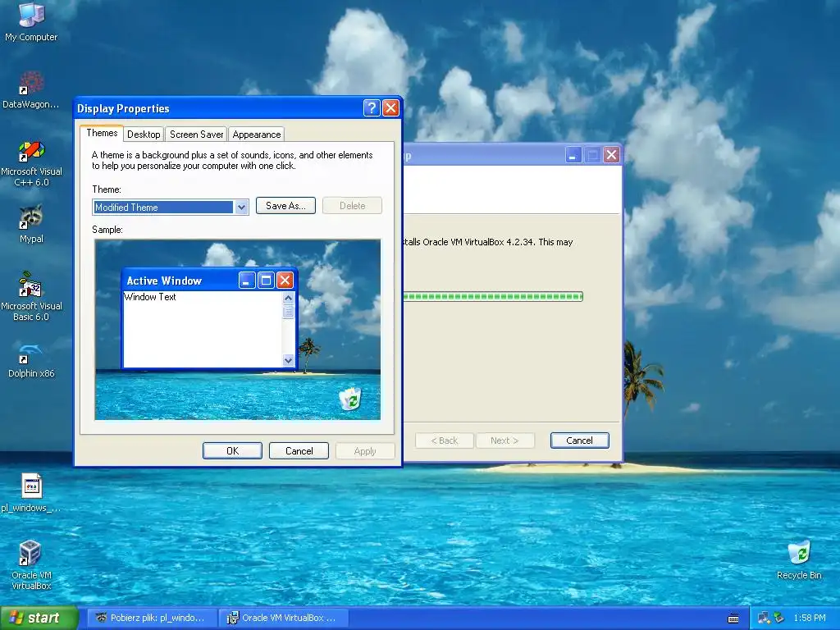Switch to the Appearance tab
Viewport: 840px width, 630px height.
(256, 135)
